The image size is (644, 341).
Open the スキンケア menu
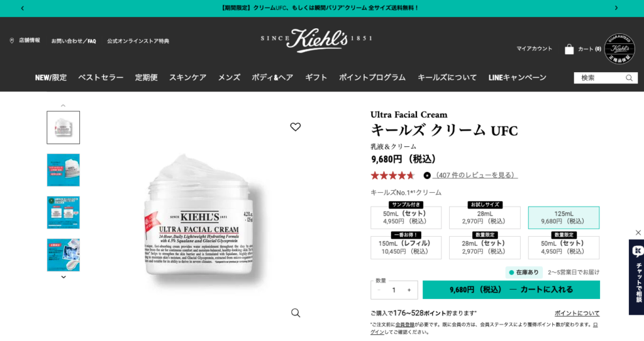[x=187, y=77]
